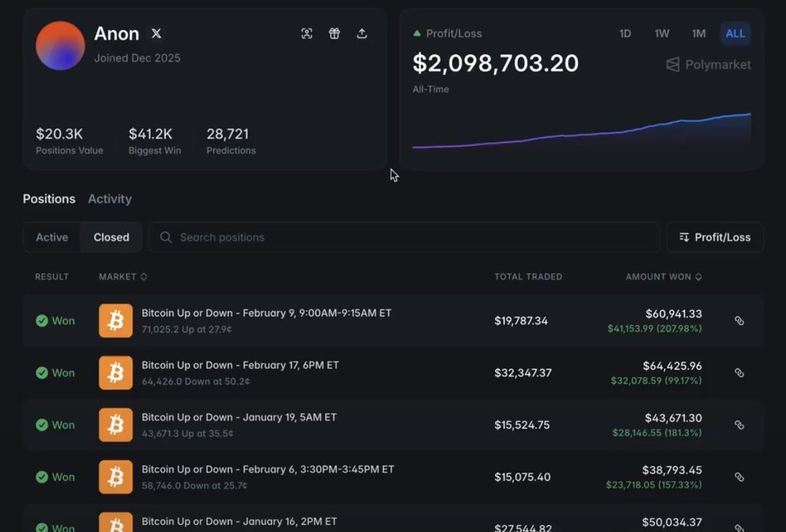Click the gift icon
The width and height of the screenshot is (786, 532).
[x=335, y=34]
